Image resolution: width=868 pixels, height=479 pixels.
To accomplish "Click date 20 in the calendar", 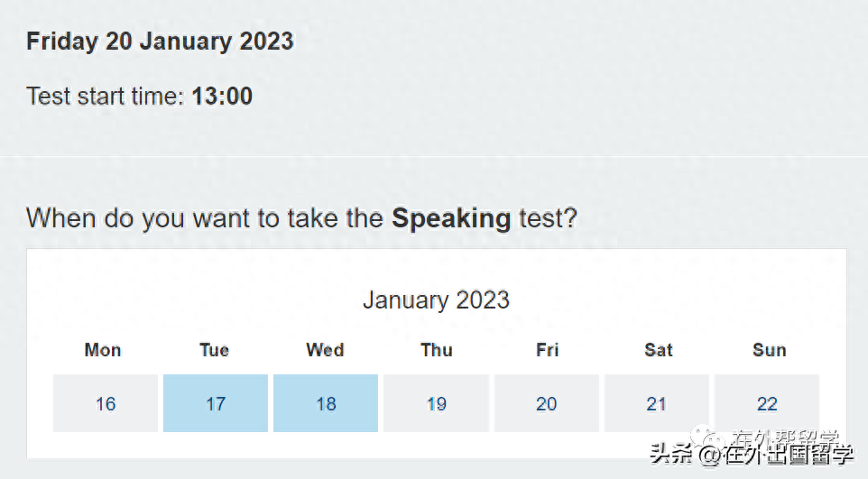I will click(x=547, y=403).
